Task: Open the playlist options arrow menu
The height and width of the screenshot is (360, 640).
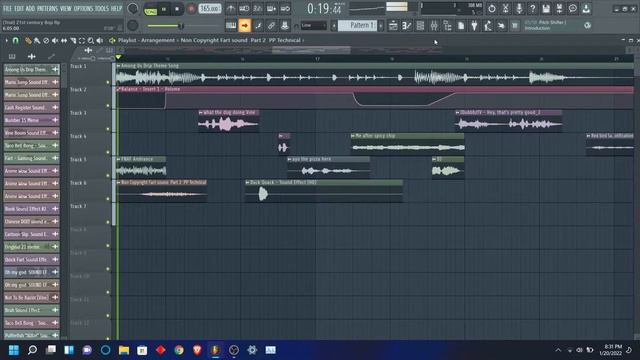Action: (x=7, y=40)
